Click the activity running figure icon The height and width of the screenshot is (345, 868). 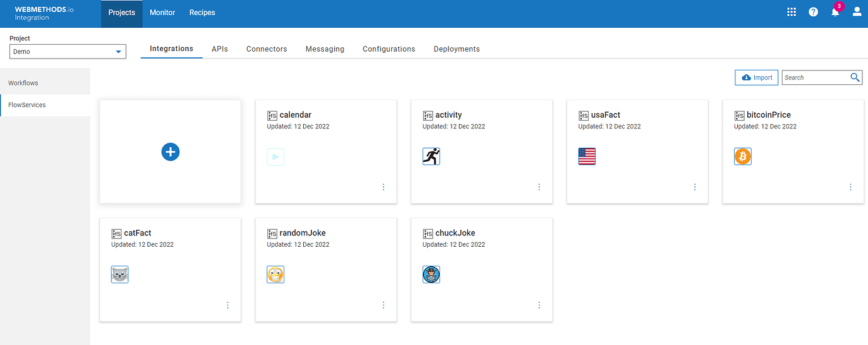[x=431, y=156]
